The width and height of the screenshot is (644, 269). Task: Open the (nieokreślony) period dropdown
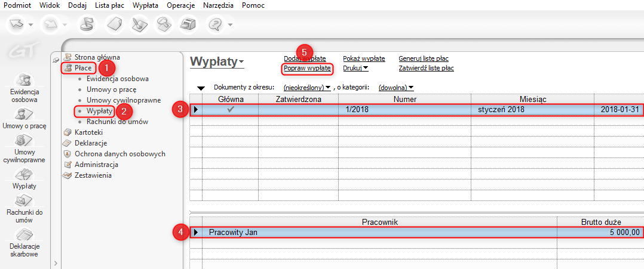point(307,88)
